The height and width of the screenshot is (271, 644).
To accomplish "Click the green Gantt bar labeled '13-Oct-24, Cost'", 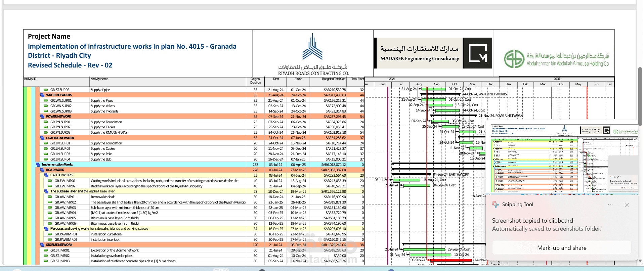I will [441, 105].
